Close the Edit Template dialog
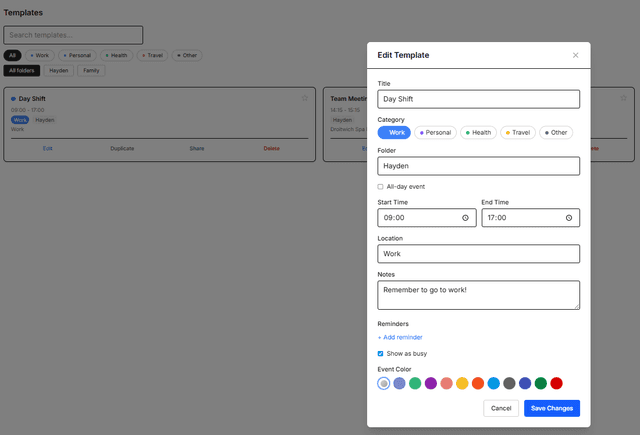The height and width of the screenshot is (435, 640). coord(575,55)
